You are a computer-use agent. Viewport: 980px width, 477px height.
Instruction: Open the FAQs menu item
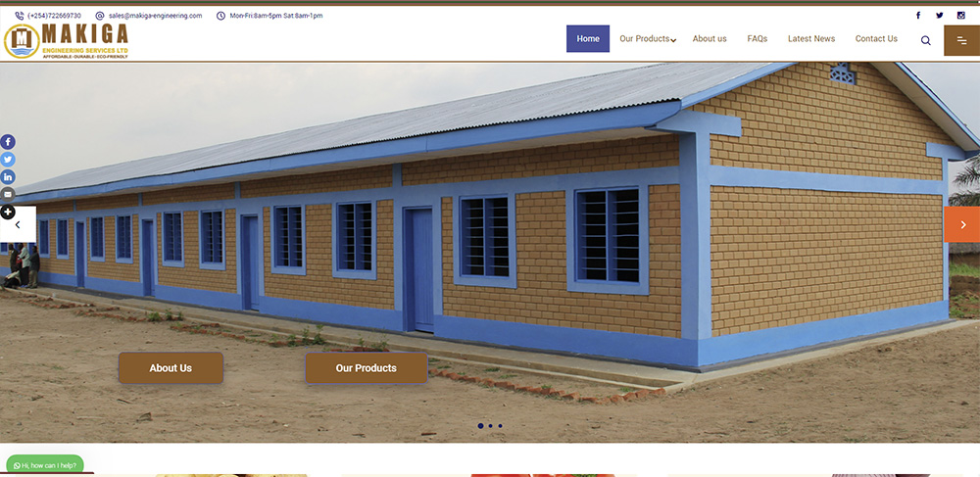point(757,39)
